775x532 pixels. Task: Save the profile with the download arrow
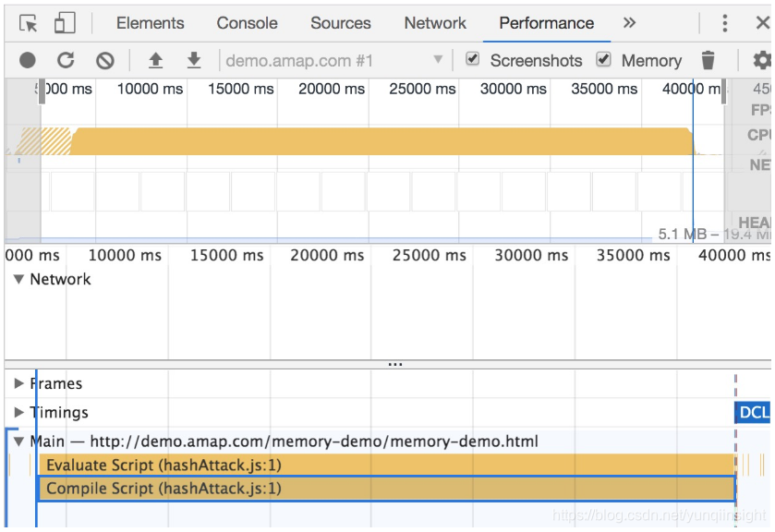click(x=194, y=60)
